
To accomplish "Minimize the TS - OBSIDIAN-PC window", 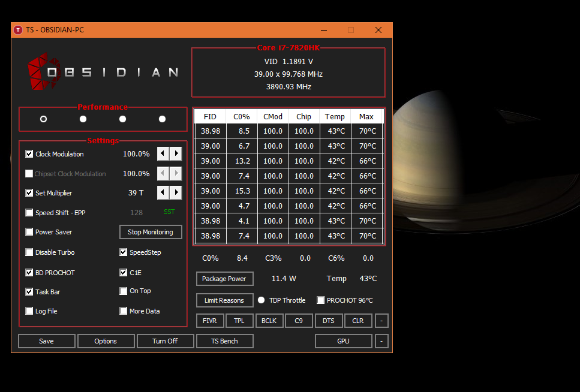I will 324,30.
